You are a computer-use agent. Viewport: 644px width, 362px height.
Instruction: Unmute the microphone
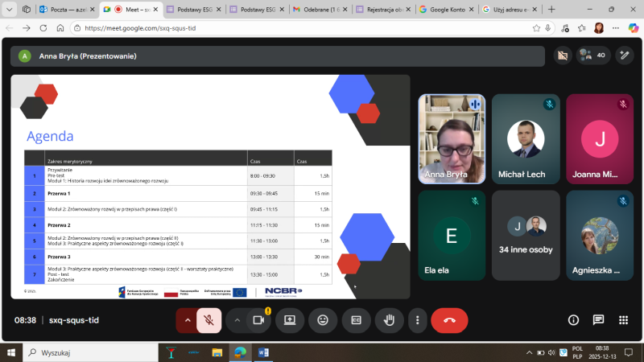(208, 320)
